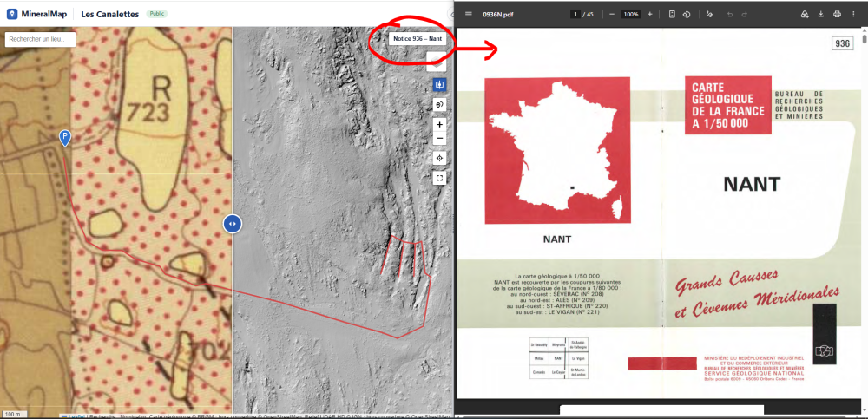Click the street view icon on map
868x419 pixels.
coord(439,104)
